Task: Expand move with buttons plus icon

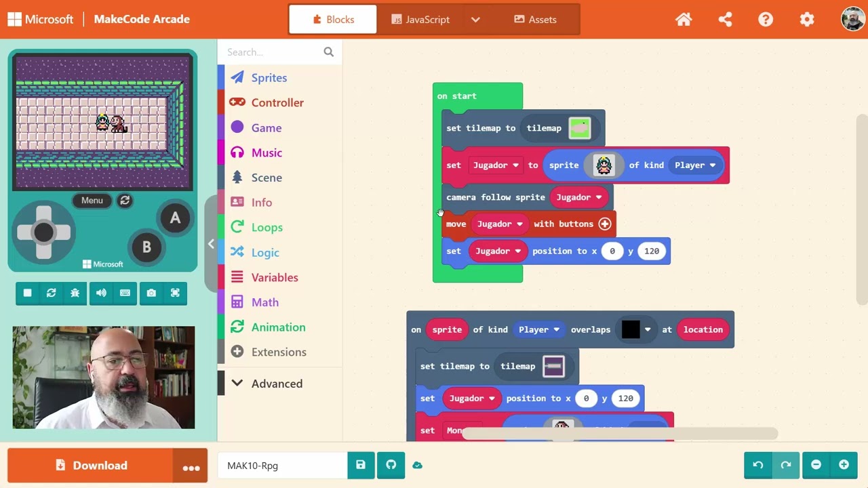Action: [605, 224]
